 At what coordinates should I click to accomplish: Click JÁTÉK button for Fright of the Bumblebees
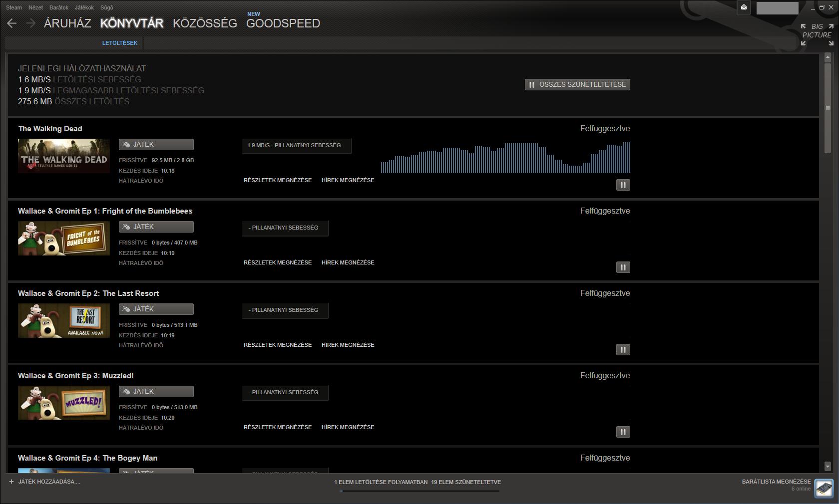coord(156,227)
